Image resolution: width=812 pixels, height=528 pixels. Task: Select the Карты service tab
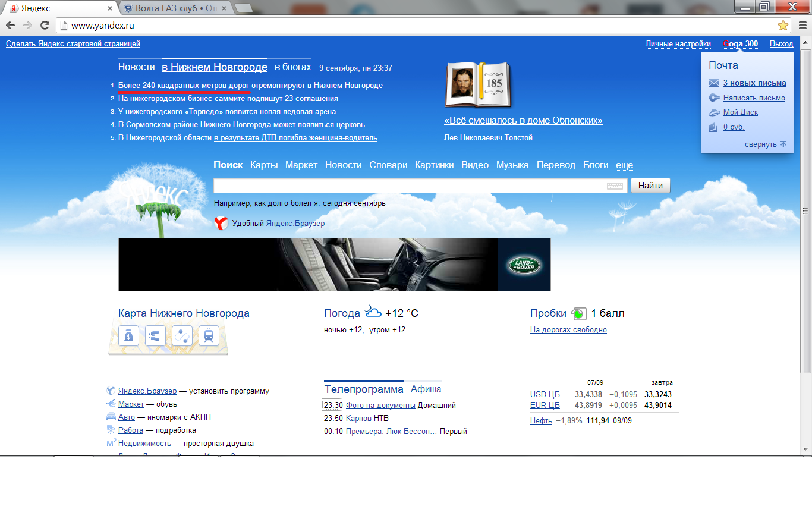tap(264, 165)
